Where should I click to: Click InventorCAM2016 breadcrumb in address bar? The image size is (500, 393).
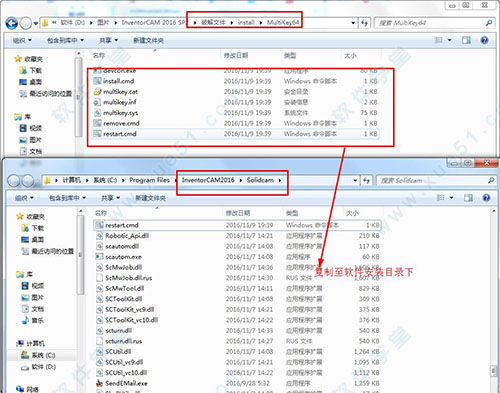208,180
